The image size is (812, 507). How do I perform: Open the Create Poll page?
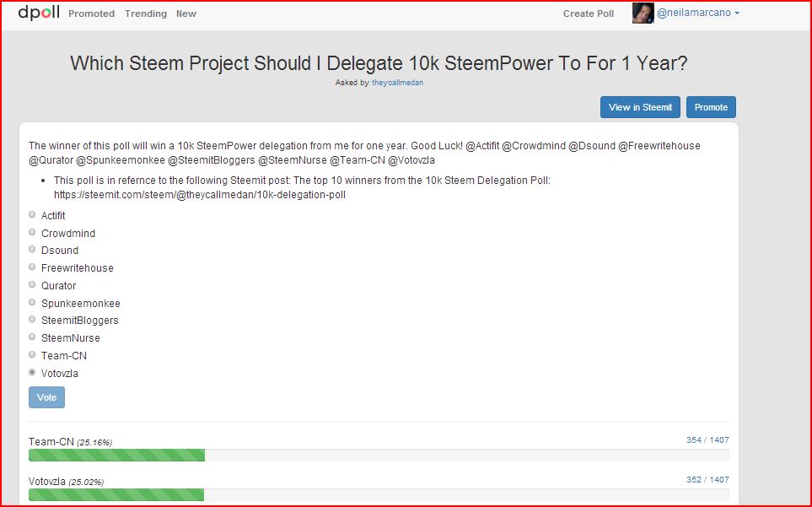pyautogui.click(x=589, y=14)
